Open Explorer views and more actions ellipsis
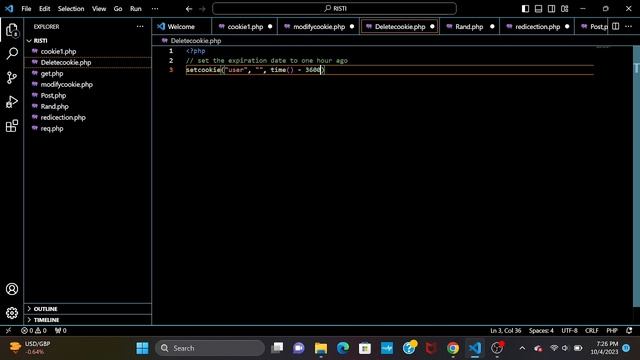Image resolution: width=640 pixels, height=360 pixels. point(140,27)
